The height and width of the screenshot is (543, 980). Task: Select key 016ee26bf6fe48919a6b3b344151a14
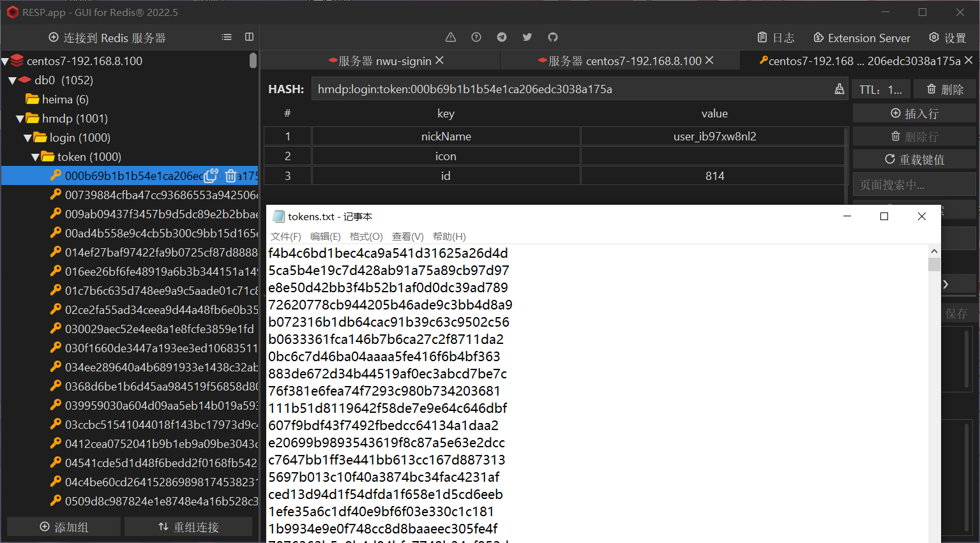click(153, 272)
